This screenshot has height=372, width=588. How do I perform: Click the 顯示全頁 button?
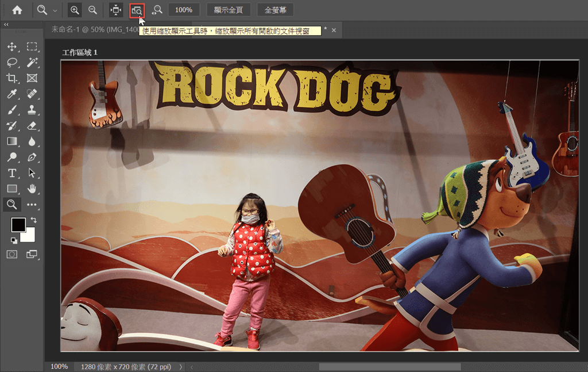pyautogui.click(x=229, y=10)
